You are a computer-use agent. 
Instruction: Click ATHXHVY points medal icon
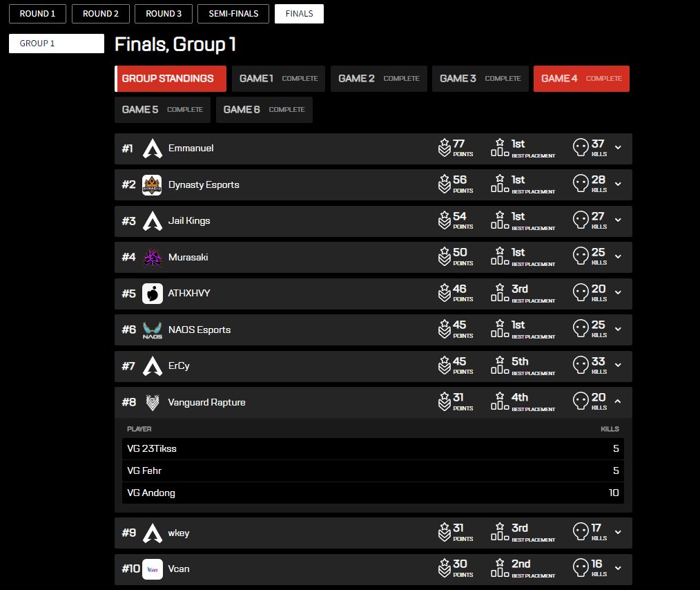pos(444,293)
